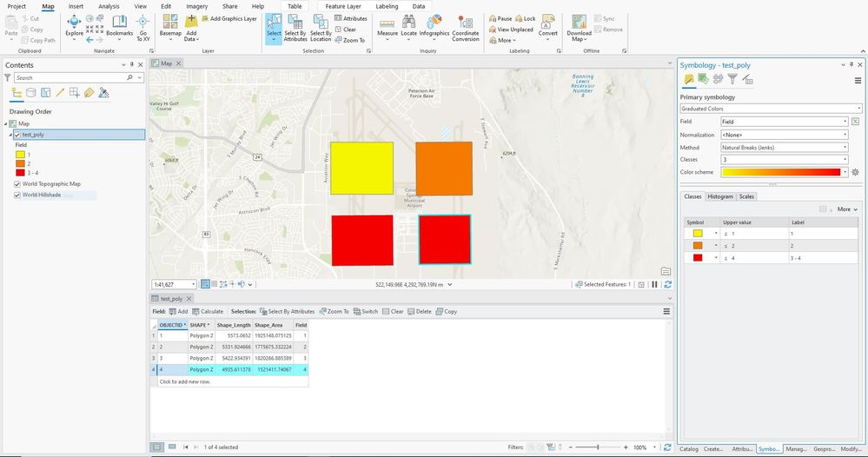The image size is (868, 457).
Task: Collapse the Map tree node
Action: click(x=6, y=124)
